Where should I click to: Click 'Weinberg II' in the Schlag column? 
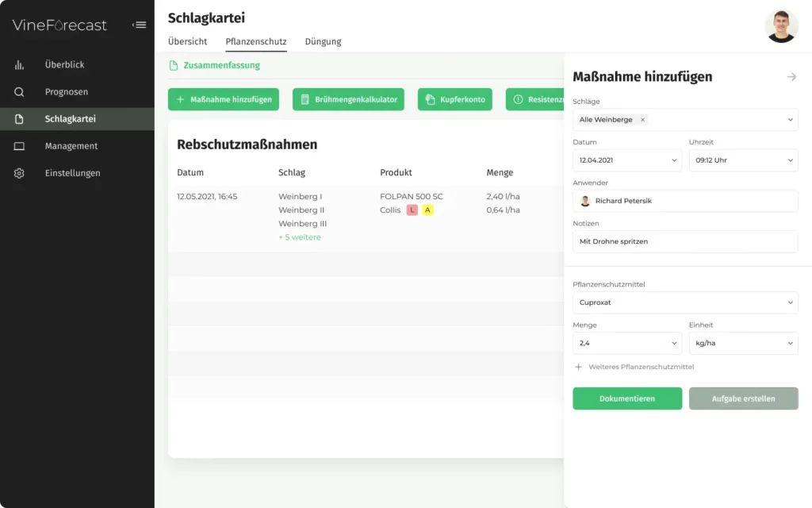point(301,210)
